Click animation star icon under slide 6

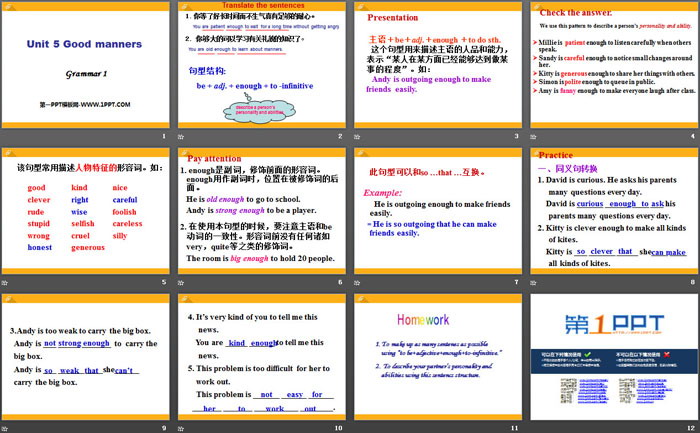(181, 283)
